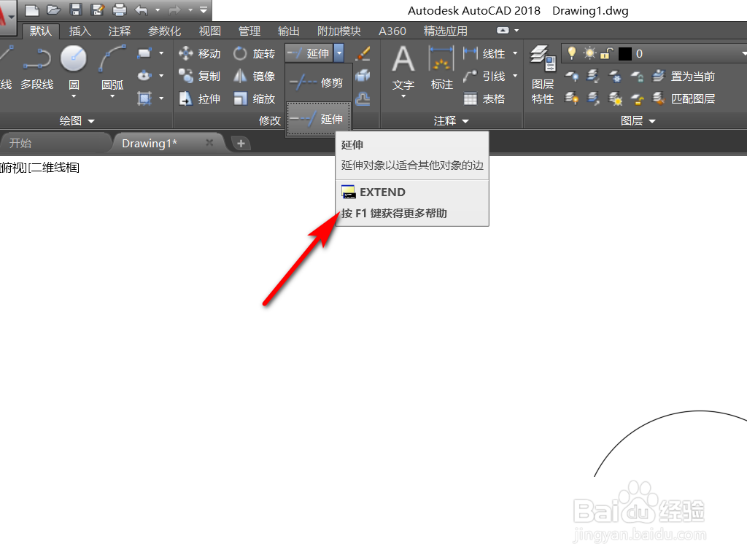
Task: Switch to the 注释 ribbon tab
Action: pos(119,31)
